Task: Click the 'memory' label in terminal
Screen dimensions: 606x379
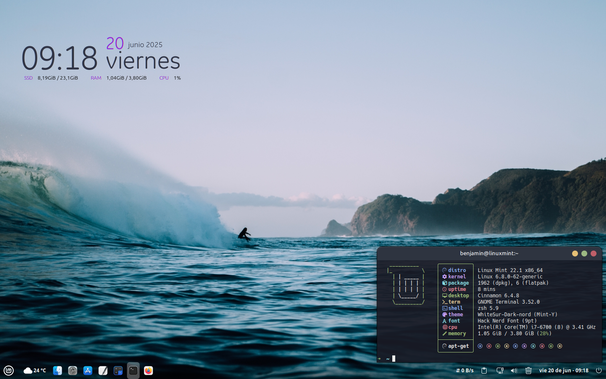Action: click(457, 333)
